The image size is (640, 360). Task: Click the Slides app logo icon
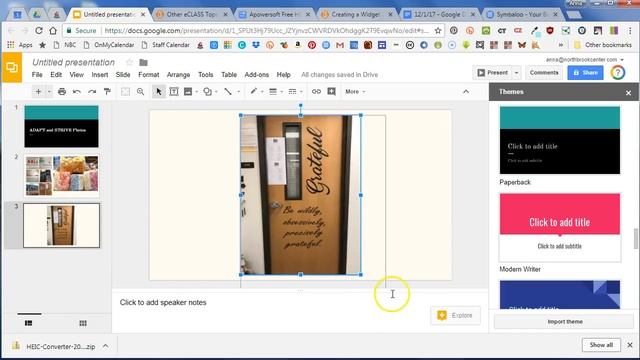point(12,67)
